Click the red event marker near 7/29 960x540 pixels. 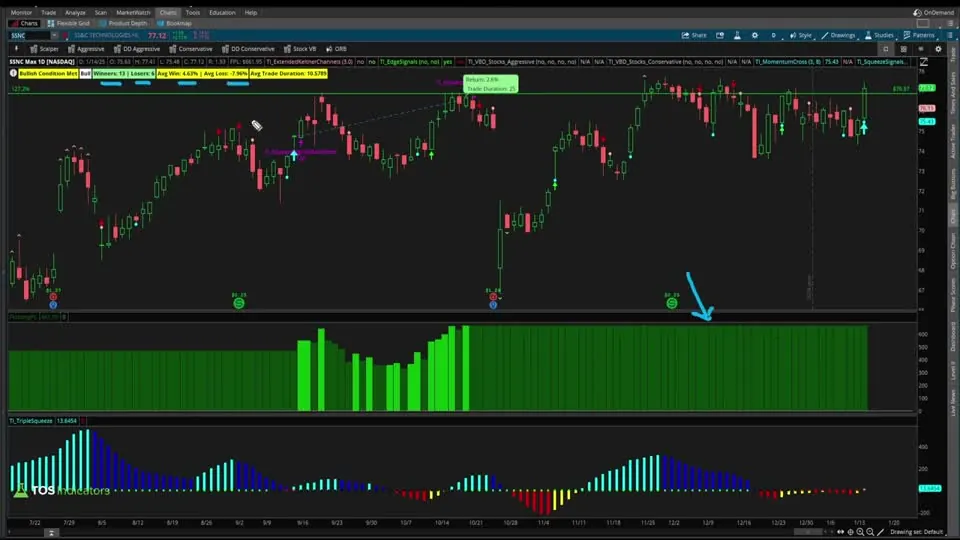[53, 297]
